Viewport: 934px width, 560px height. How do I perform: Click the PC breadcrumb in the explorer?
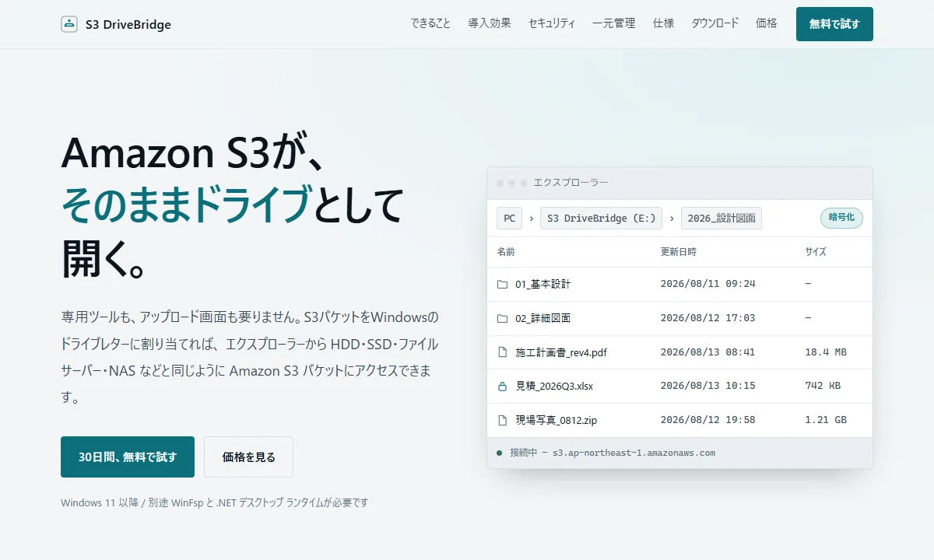coord(509,219)
